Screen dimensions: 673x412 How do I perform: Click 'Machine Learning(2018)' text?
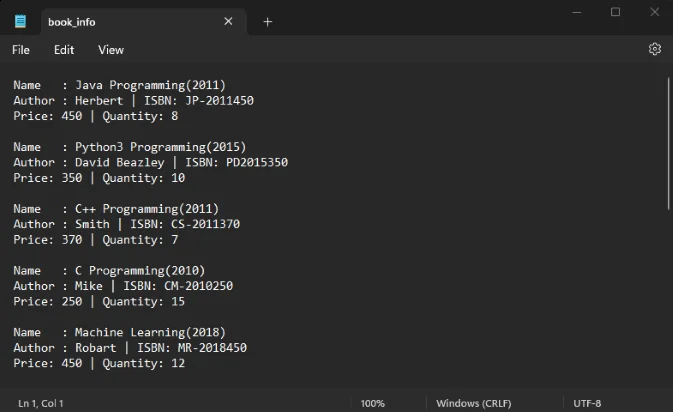[x=150, y=332]
